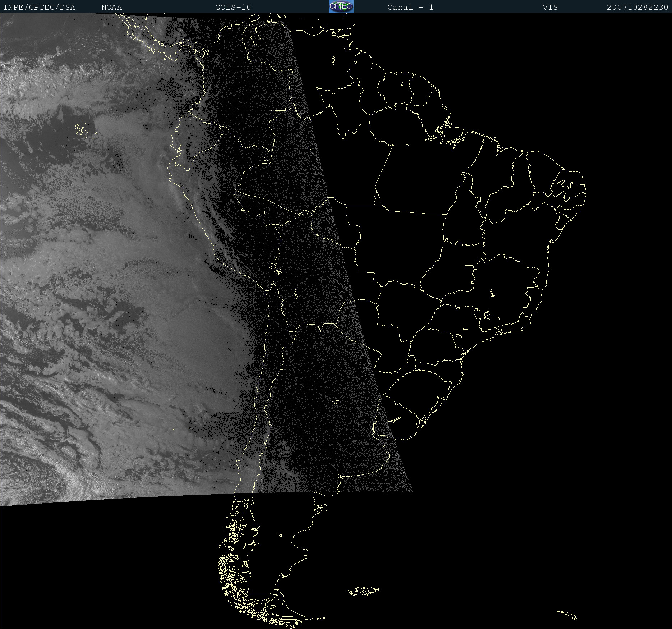The image size is (672, 629).
Task: Select the NOAA label in the header
Action: pos(112,7)
